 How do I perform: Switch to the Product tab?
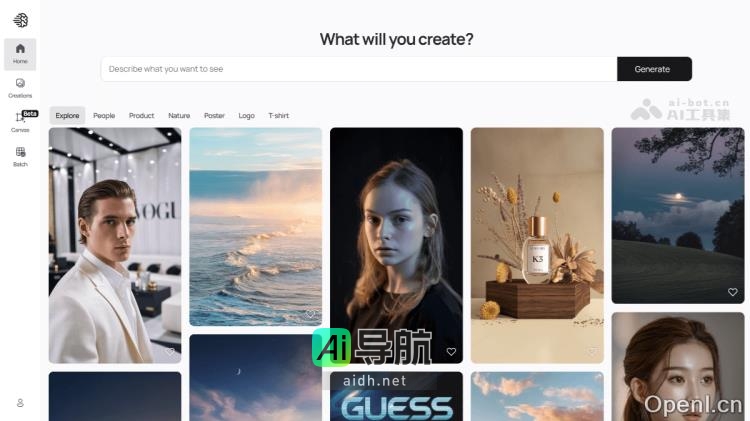pyautogui.click(x=142, y=116)
